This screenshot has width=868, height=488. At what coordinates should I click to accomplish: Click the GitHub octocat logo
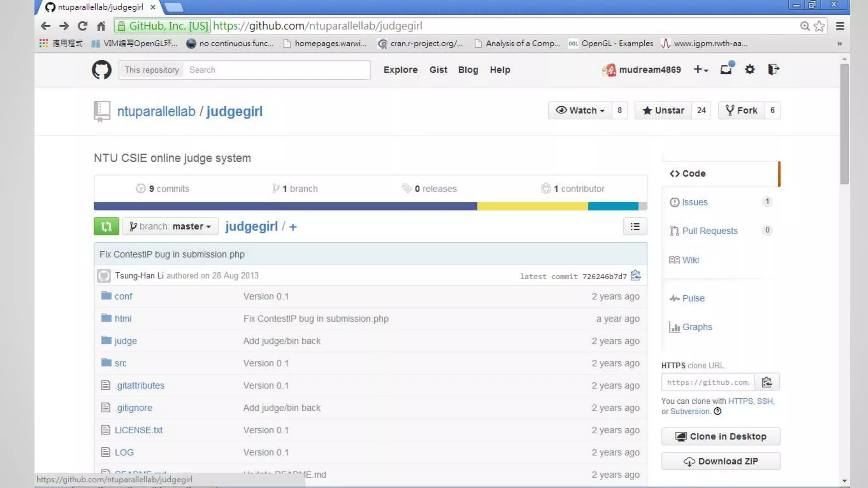tap(102, 70)
